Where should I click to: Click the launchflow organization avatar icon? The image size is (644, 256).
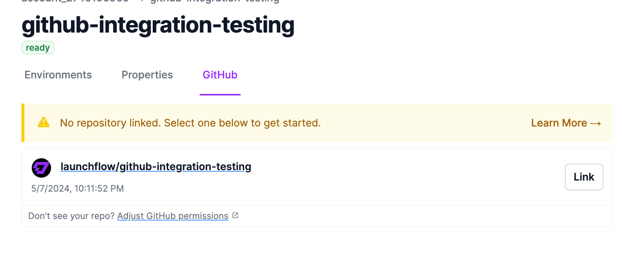click(x=41, y=168)
